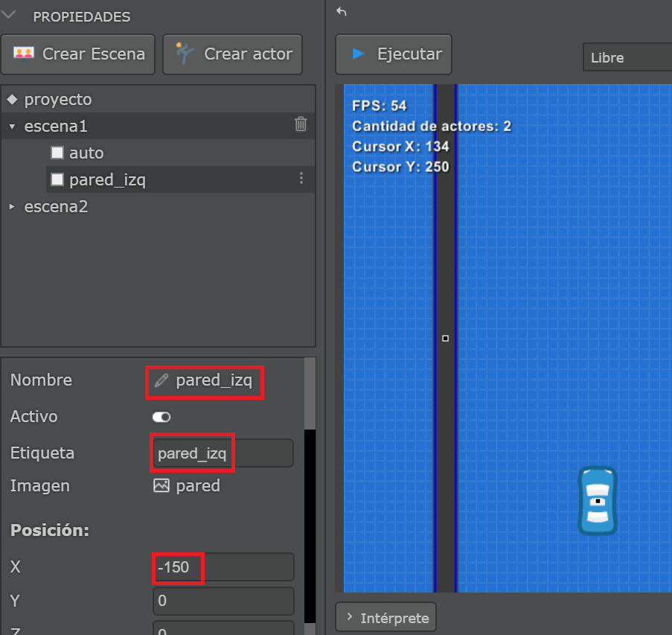Click the undo arrow icon
This screenshot has width=672, height=635.
341,12
